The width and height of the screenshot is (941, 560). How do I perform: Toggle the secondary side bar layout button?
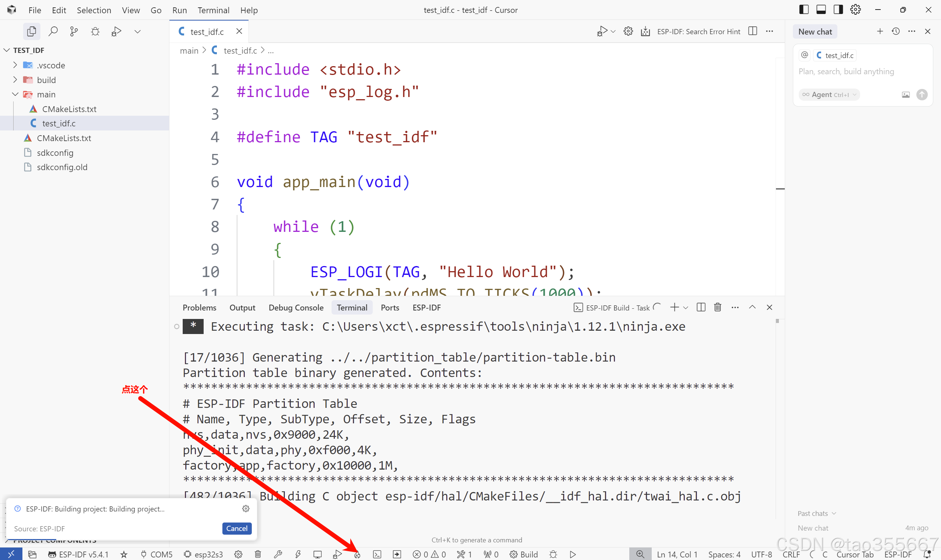pos(838,10)
